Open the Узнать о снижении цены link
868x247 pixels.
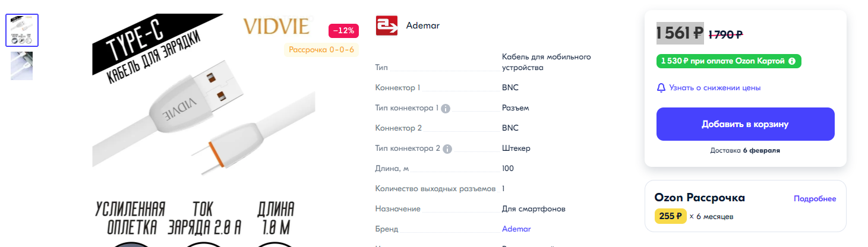coord(715,88)
